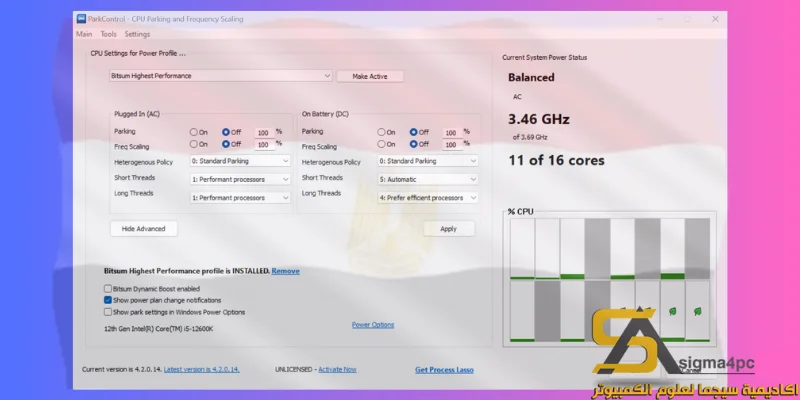Click the % CPU core usage graph
Viewport: 800px width, 400px height.
click(610, 280)
